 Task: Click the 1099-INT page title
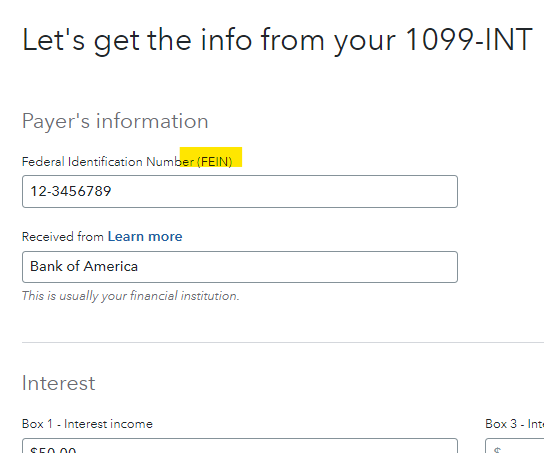pos(277,40)
